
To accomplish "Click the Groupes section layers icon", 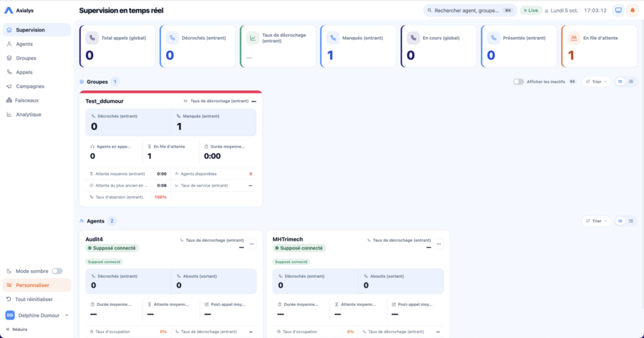I will [82, 82].
